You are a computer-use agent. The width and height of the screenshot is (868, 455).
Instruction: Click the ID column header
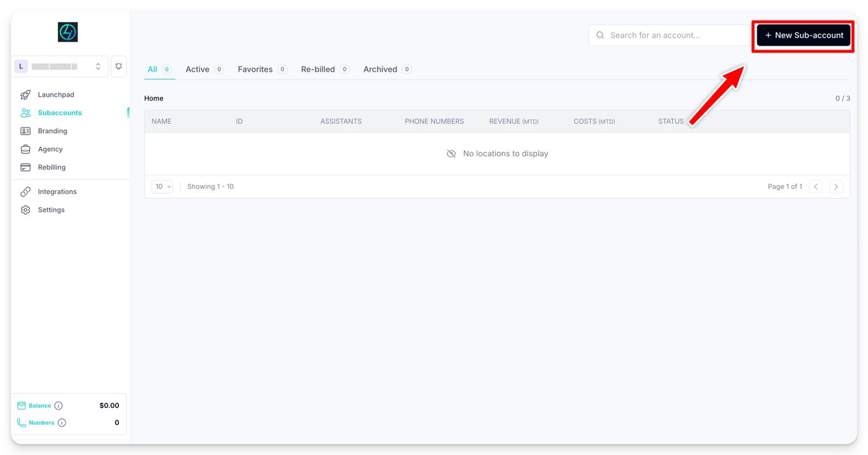[x=239, y=121]
